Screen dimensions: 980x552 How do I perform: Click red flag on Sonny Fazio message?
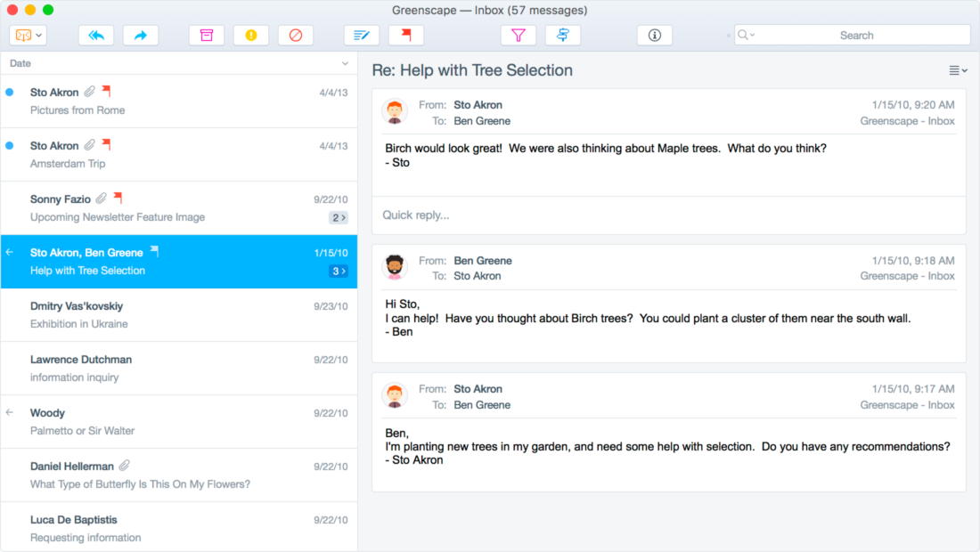click(x=118, y=199)
